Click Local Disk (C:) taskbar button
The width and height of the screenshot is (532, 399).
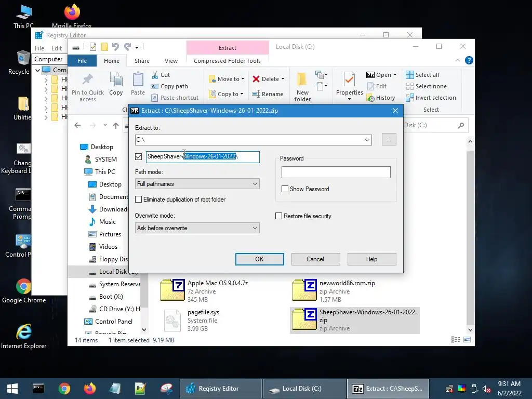303,389
